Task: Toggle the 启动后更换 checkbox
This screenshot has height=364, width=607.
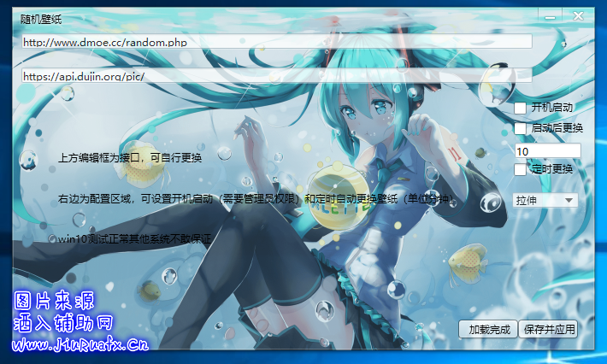Action: click(520, 128)
